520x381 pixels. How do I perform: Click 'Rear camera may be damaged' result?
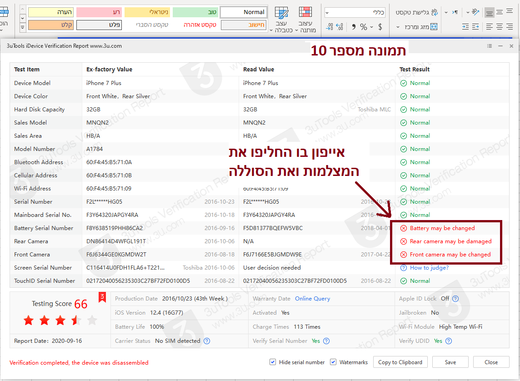(450, 241)
